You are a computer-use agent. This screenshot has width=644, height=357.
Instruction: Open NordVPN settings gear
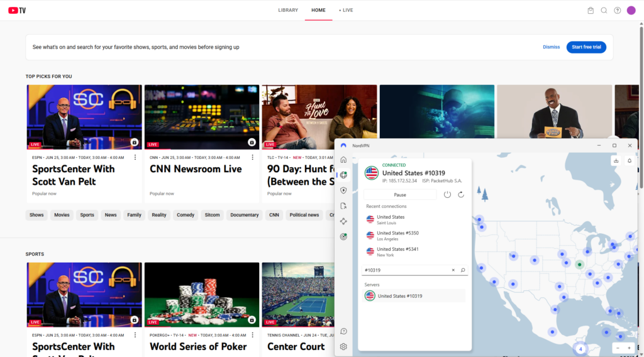pyautogui.click(x=344, y=347)
